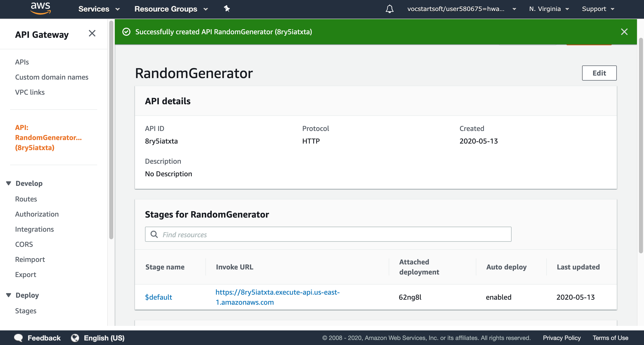This screenshot has width=644, height=345.
Task: Click the API ID value 8ry5iatxta
Action: [161, 141]
